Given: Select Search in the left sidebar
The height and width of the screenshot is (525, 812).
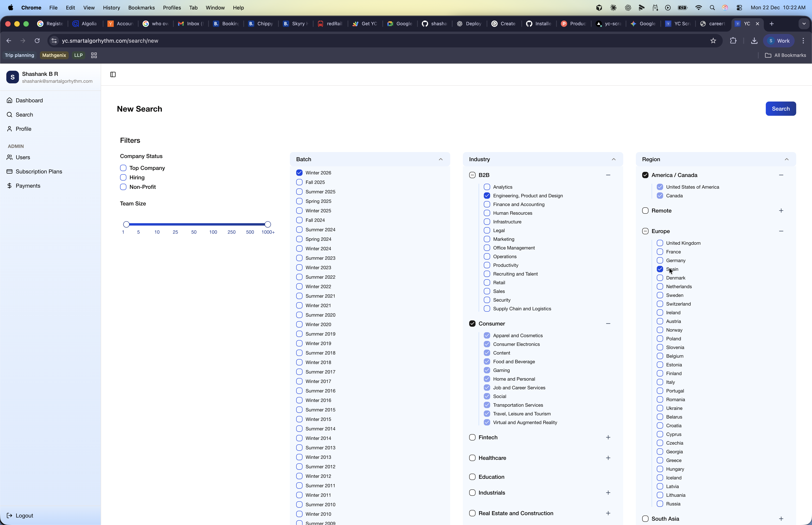Looking at the screenshot, I should (x=24, y=115).
